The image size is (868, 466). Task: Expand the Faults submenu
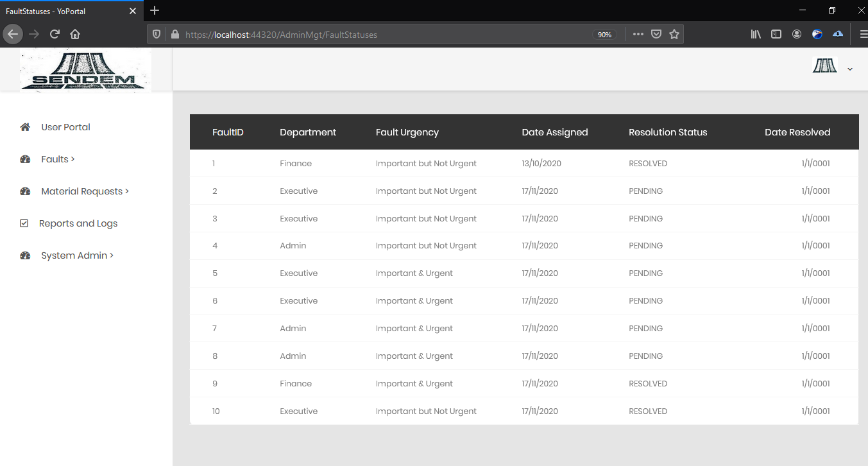tap(58, 159)
